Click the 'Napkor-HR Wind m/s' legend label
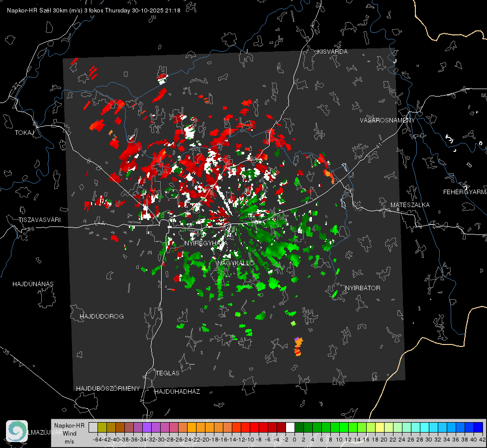The height and width of the screenshot is (448, 487). point(69,434)
